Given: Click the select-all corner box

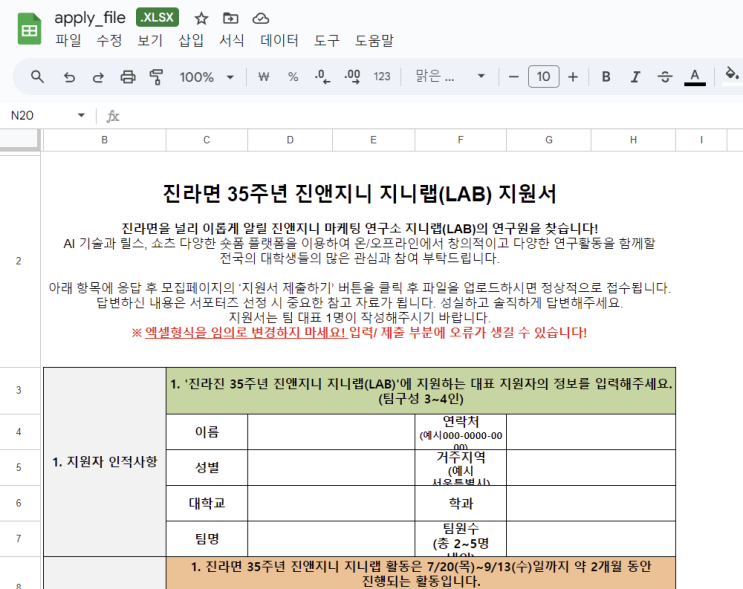Looking at the screenshot, I should (19, 140).
